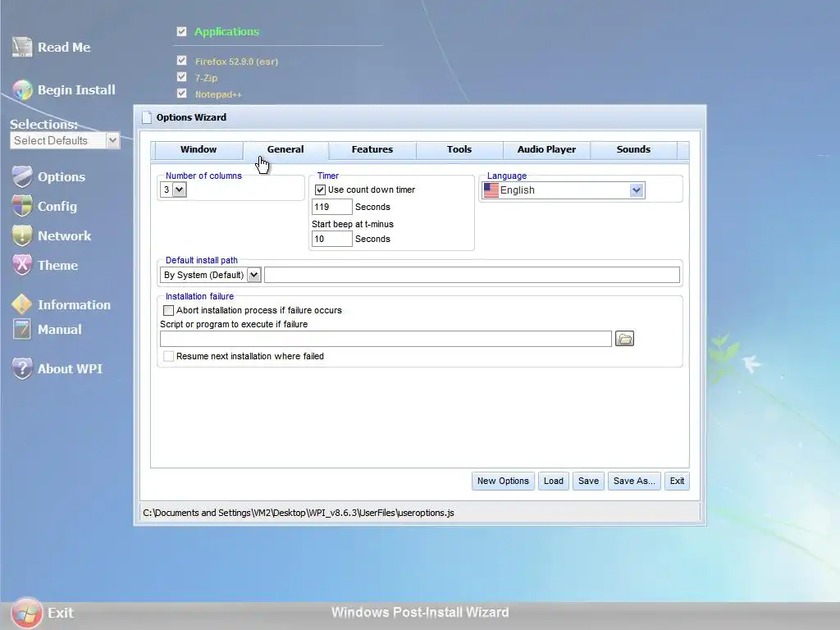Click the timer seconds field showing 119
This screenshot has width=840, height=630.
pyautogui.click(x=331, y=207)
